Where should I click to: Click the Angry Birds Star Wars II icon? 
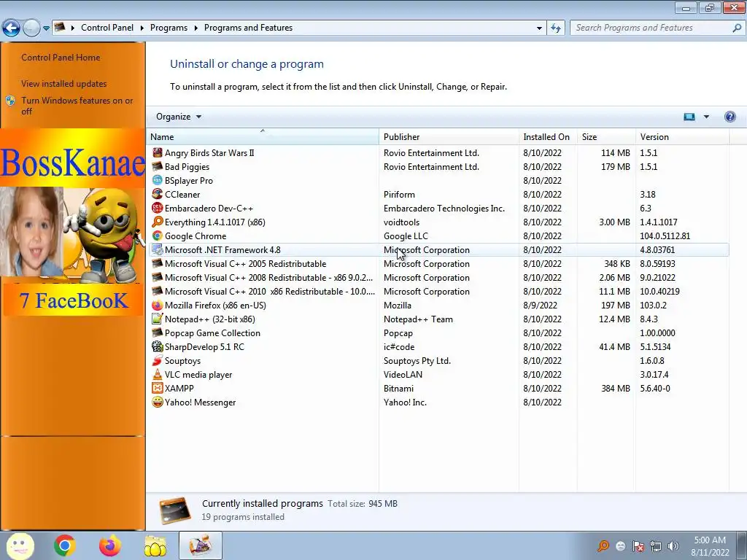click(x=158, y=153)
